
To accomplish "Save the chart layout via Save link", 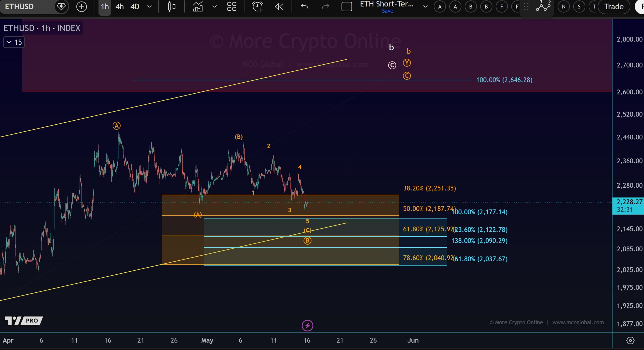I will [x=387, y=11].
